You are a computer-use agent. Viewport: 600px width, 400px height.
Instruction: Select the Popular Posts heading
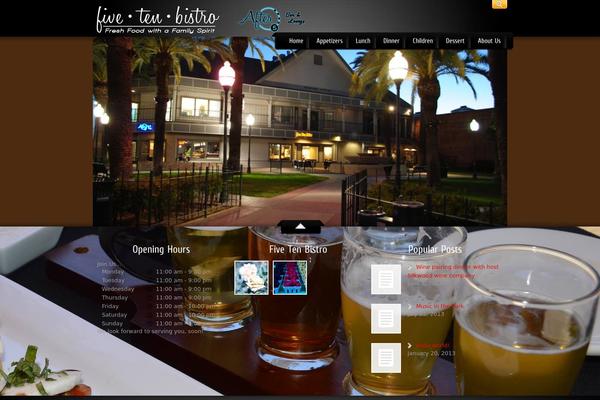(x=435, y=250)
